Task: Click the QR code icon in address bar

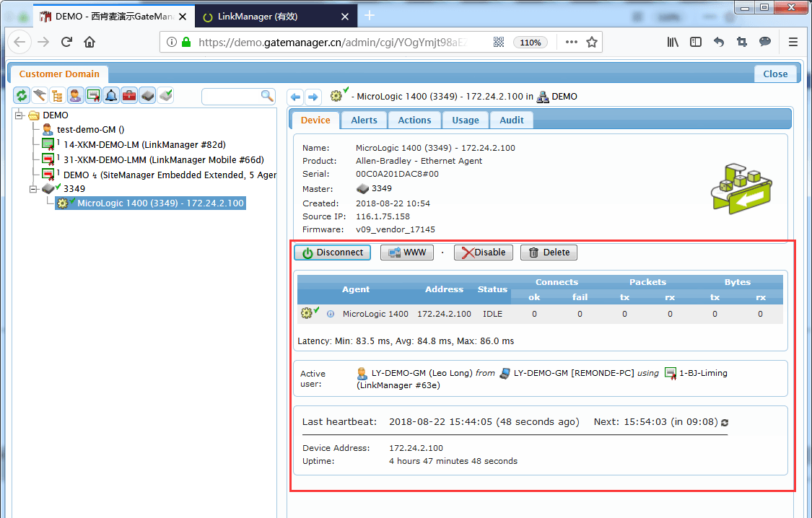Action: pos(499,42)
